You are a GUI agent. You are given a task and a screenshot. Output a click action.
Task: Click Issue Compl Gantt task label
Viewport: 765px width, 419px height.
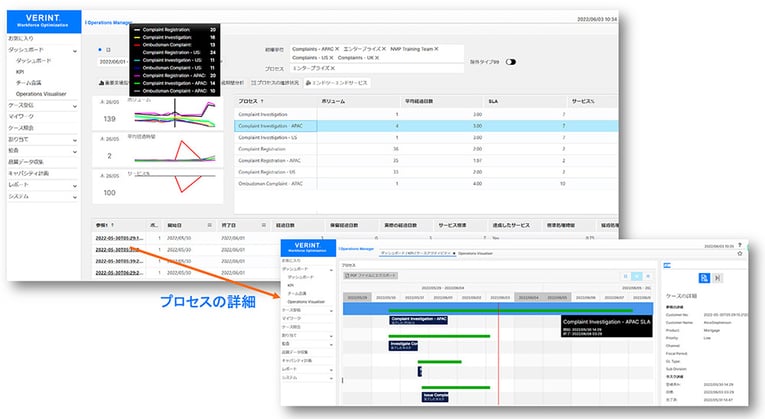[435, 397]
